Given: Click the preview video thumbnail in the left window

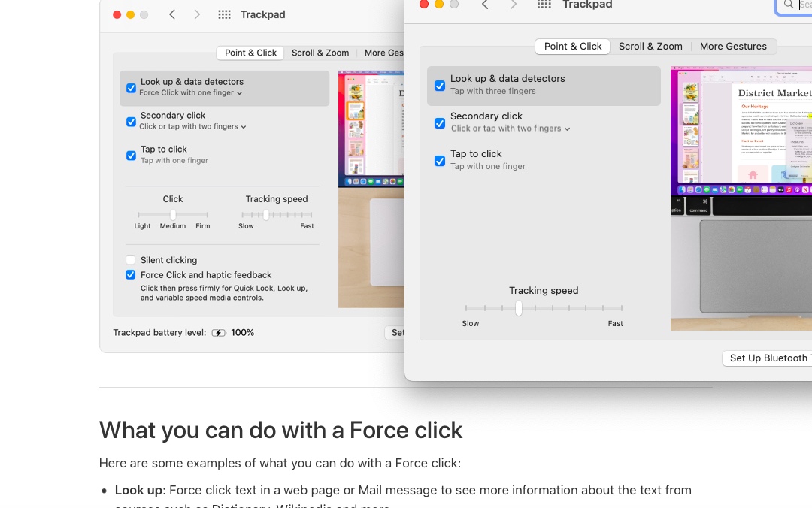Looking at the screenshot, I should tap(371, 189).
